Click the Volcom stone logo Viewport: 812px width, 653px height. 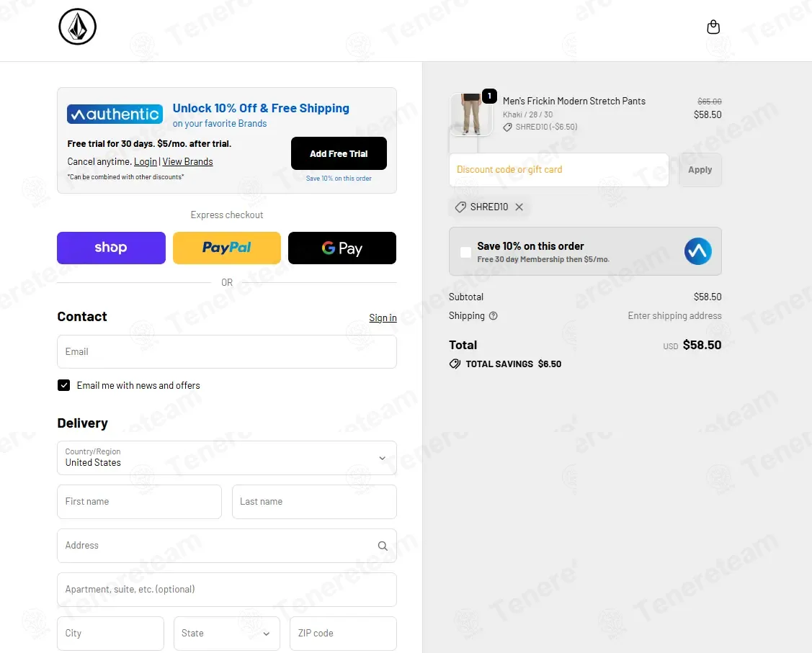(x=77, y=27)
